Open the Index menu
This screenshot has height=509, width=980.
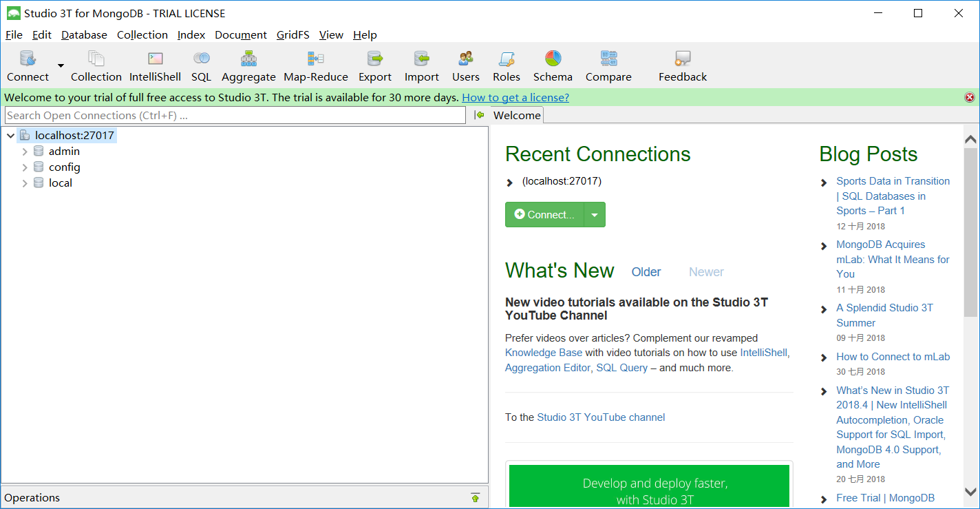pyautogui.click(x=191, y=34)
